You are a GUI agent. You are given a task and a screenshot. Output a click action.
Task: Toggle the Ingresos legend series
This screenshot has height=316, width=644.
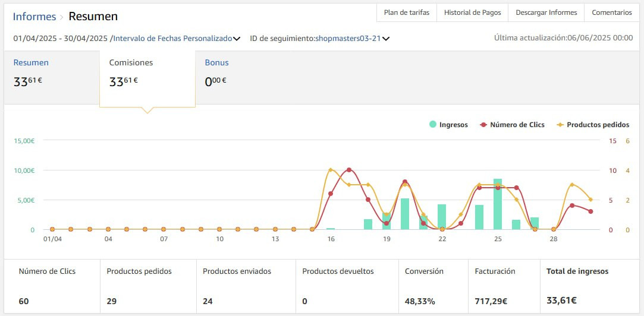pyautogui.click(x=453, y=125)
